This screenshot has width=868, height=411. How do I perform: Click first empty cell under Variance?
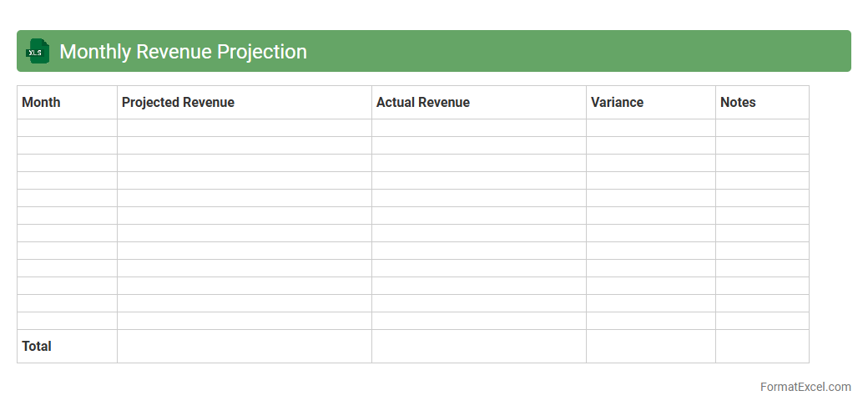coord(650,128)
